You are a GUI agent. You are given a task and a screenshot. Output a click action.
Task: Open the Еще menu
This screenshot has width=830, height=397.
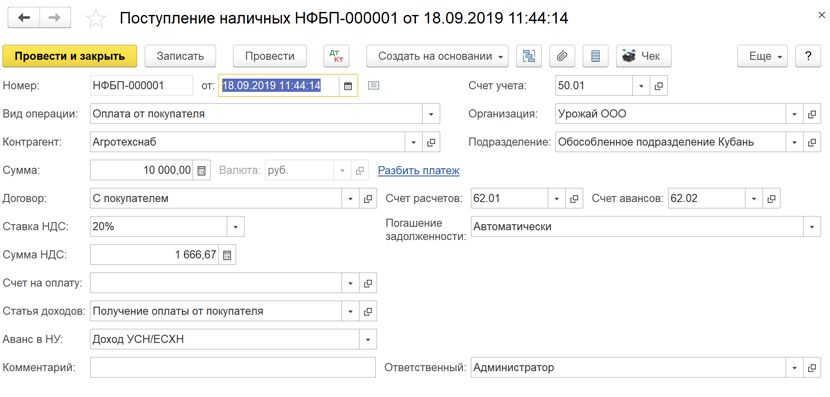(x=763, y=56)
